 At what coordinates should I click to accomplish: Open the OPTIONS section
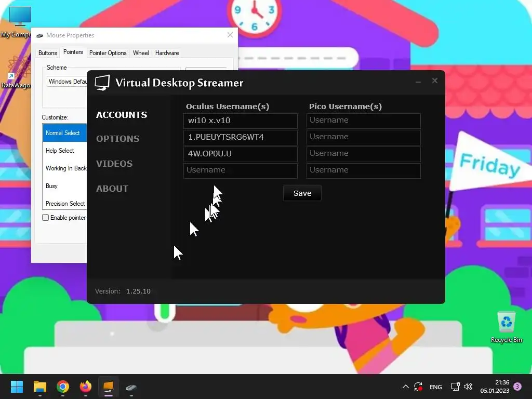tap(118, 139)
